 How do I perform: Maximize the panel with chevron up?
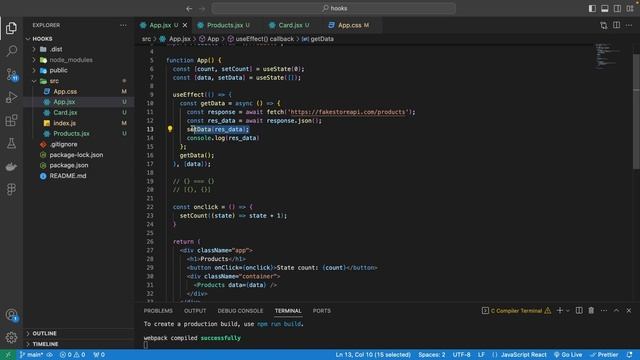click(616, 311)
